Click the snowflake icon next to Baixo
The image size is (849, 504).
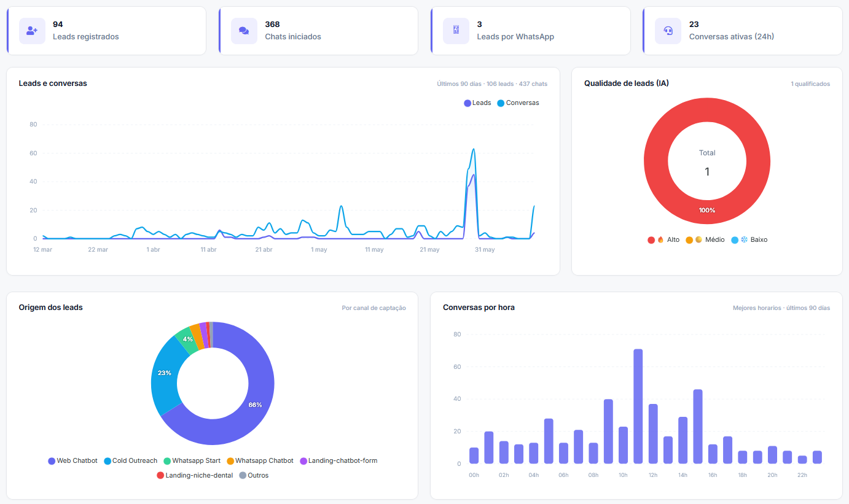[744, 239]
